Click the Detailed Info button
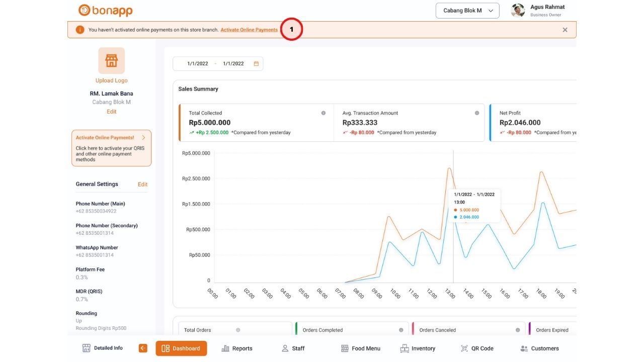644x362 pixels. pyautogui.click(x=103, y=348)
